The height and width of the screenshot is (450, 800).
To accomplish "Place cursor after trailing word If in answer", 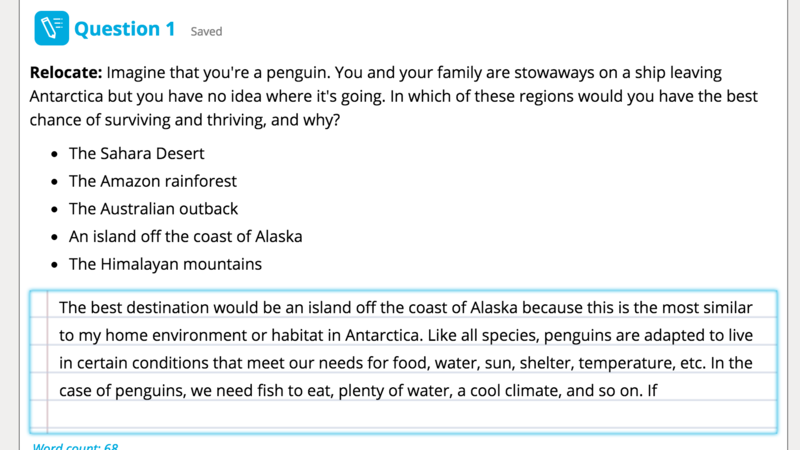I will 658,391.
